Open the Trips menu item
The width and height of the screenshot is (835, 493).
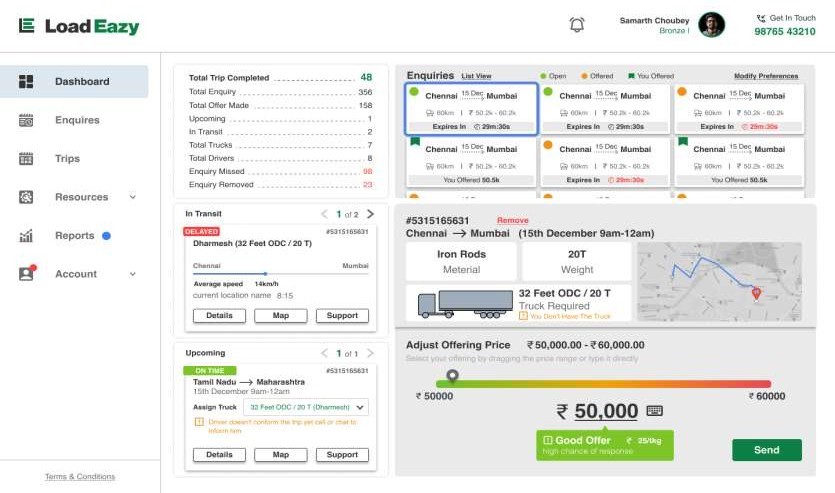(67, 159)
